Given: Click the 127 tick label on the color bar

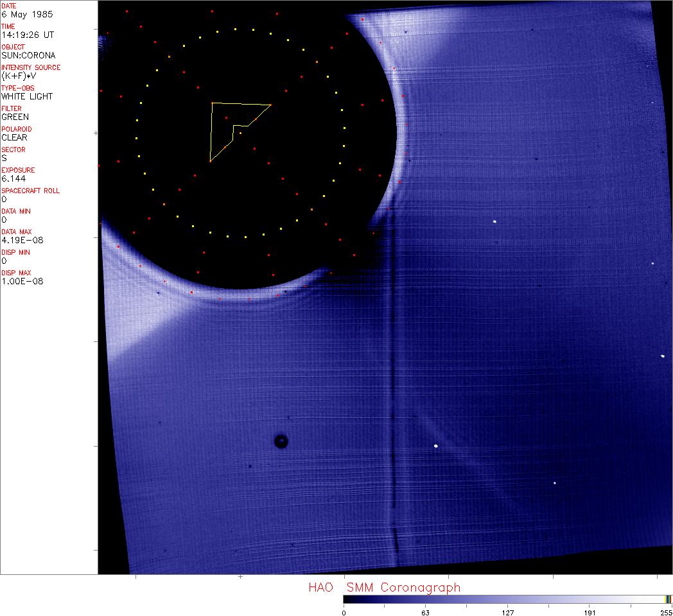Looking at the screenshot, I should [507, 612].
